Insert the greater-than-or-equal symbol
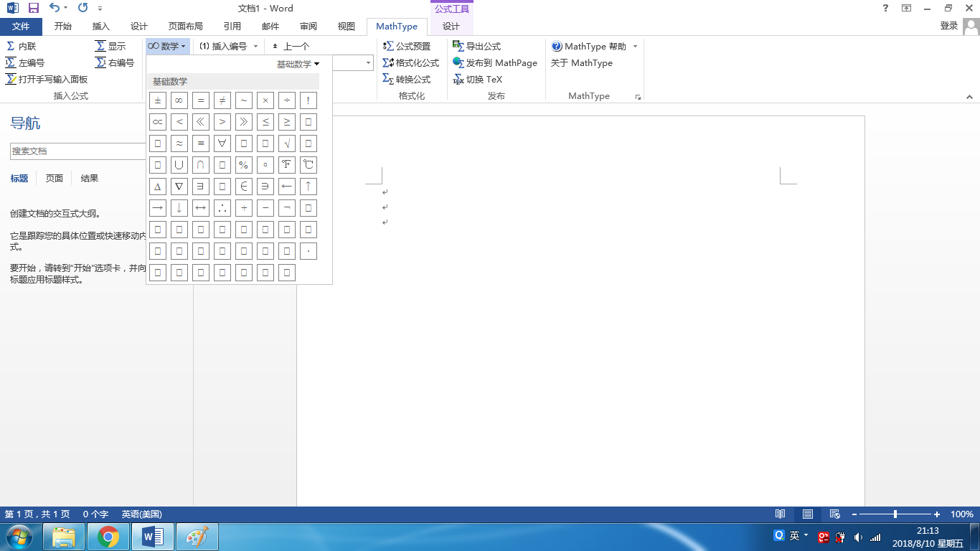Viewport: 980px width, 551px height. [287, 122]
